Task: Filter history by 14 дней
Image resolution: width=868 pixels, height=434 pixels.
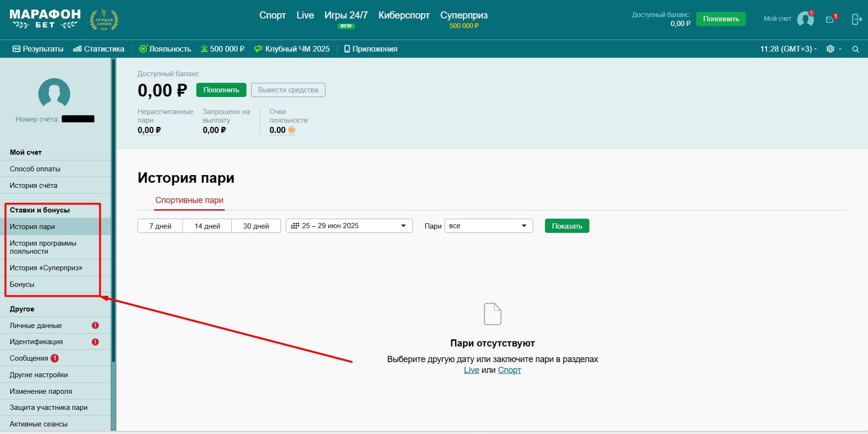Action: click(207, 226)
